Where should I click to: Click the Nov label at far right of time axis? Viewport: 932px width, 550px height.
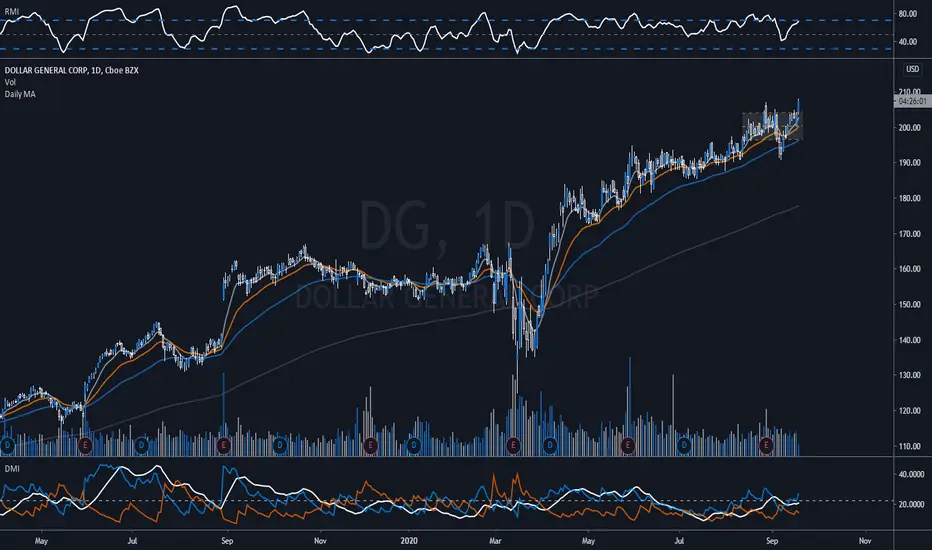tap(865, 540)
